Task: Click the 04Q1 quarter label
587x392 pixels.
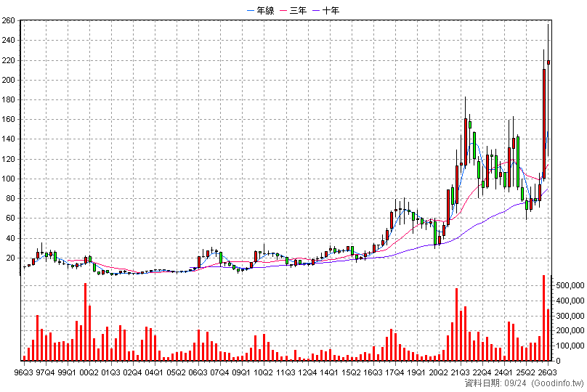Action: (x=154, y=373)
